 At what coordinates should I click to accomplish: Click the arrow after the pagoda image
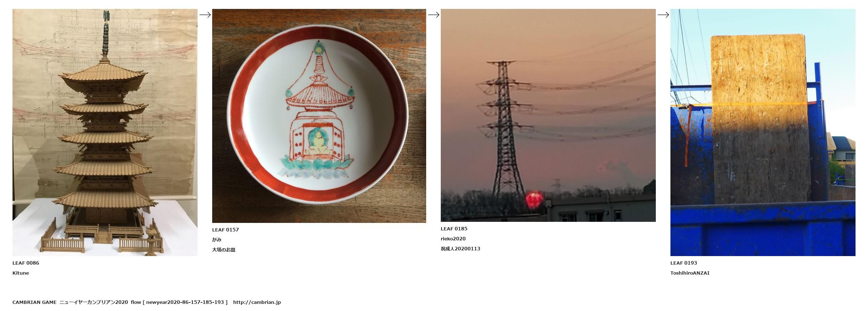[x=205, y=15]
